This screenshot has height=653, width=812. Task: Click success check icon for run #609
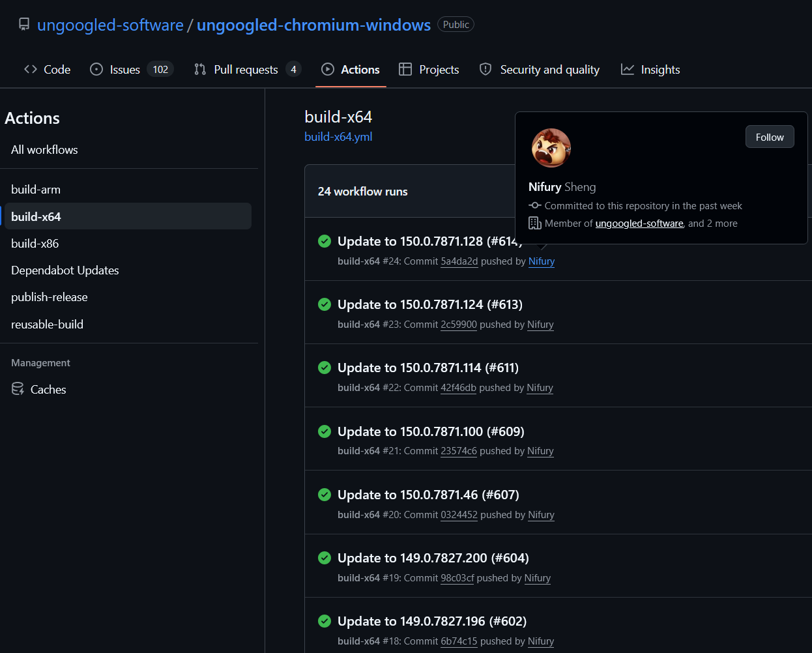pyautogui.click(x=325, y=431)
